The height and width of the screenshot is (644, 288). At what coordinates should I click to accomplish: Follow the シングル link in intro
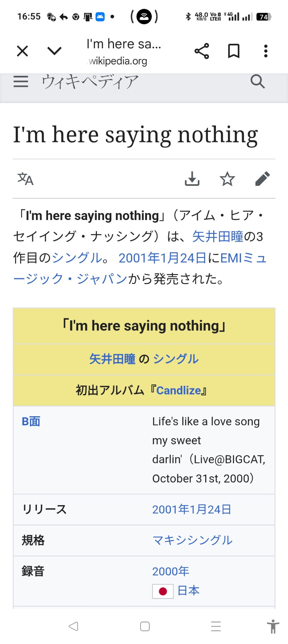click(77, 258)
